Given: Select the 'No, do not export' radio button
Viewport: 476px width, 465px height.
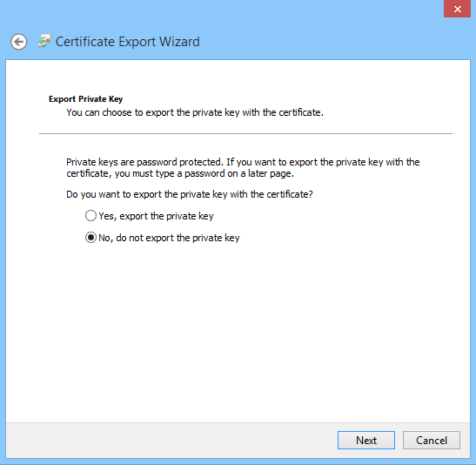Looking at the screenshot, I should pos(91,238).
